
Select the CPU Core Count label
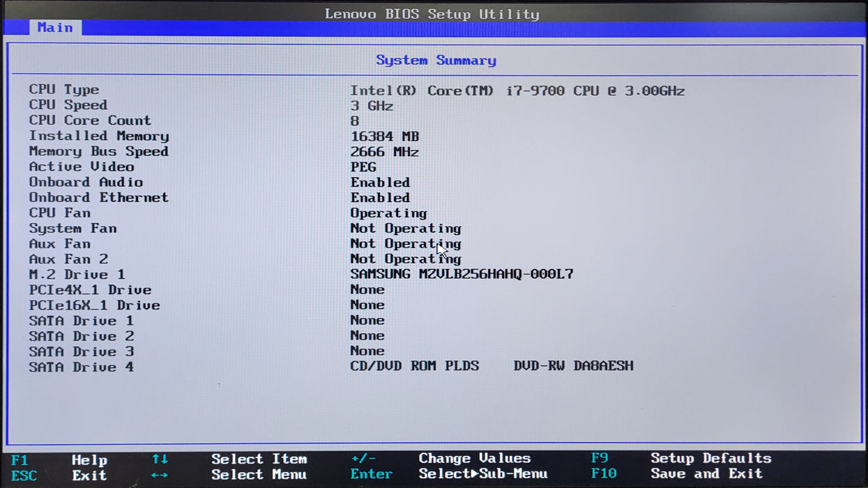[90, 121]
